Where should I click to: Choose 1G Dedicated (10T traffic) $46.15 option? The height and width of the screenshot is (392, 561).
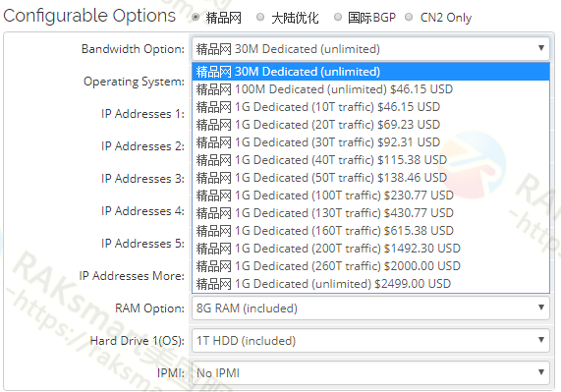(x=370, y=107)
